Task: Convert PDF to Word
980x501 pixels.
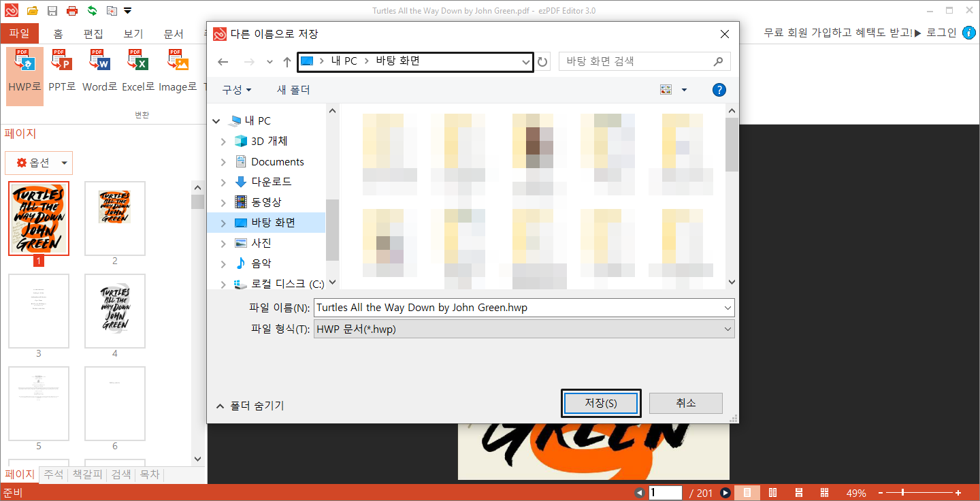Action: click(100, 71)
